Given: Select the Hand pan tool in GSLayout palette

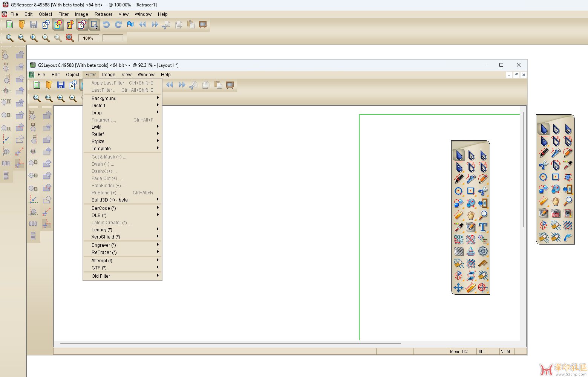Looking at the screenshot, I should tap(471, 215).
